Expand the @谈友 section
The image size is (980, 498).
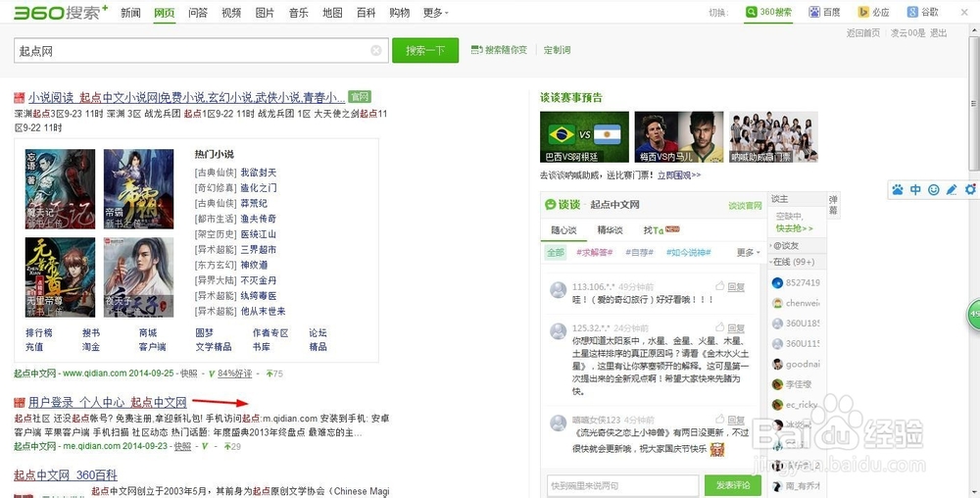click(x=786, y=245)
